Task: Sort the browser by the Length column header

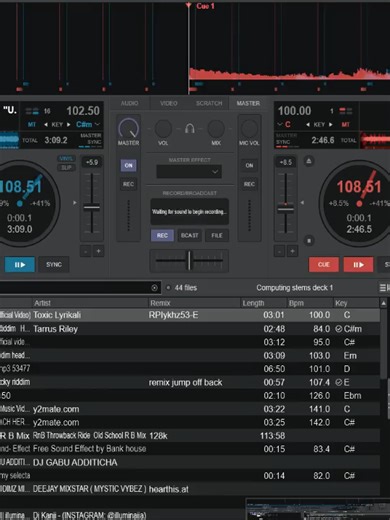Action: 263,303
